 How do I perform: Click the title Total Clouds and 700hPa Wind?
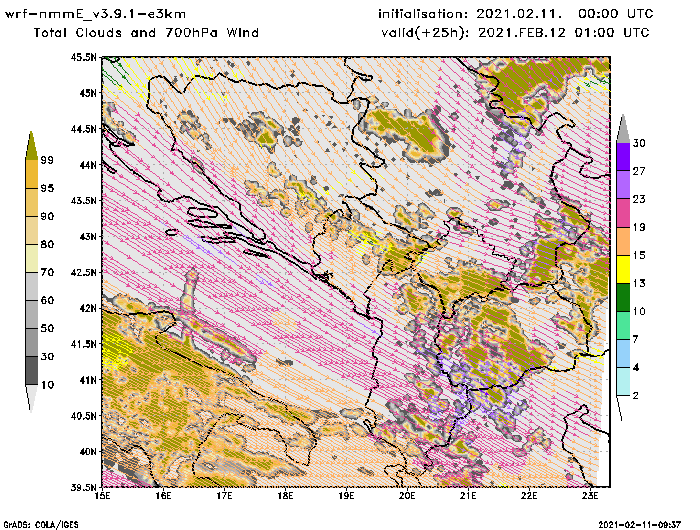click(x=146, y=33)
